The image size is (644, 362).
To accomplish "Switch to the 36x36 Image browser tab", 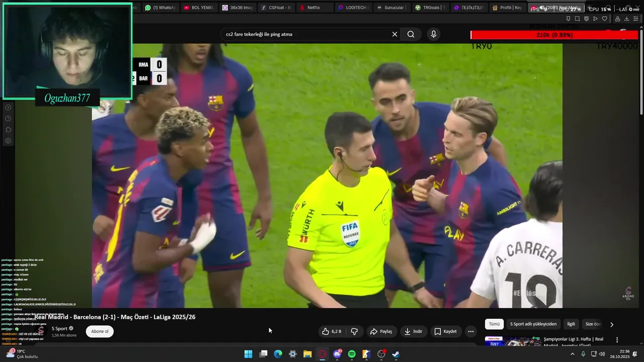I will click(x=237, y=8).
